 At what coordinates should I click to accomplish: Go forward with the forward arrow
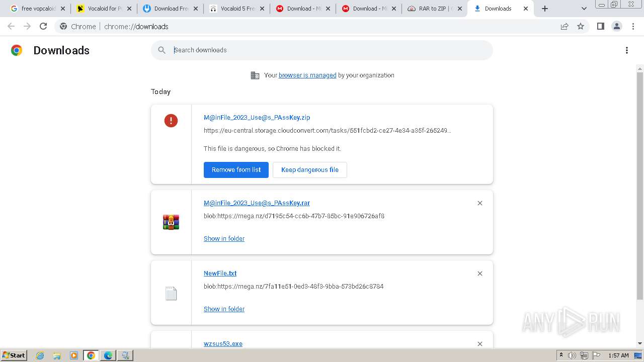pos(27,26)
